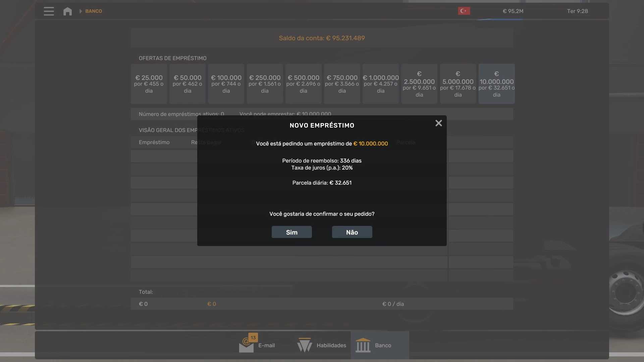Select the € 25.000 loan offer
The width and height of the screenshot is (644, 362).
click(x=149, y=84)
